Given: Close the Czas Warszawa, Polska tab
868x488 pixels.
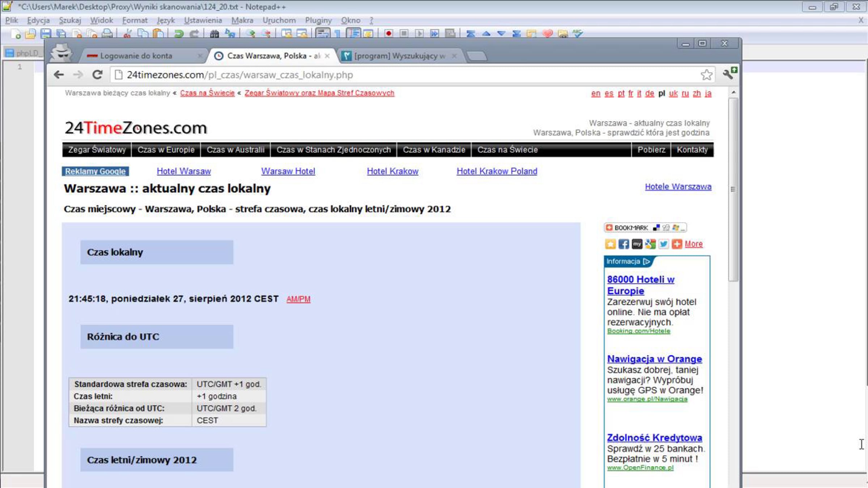Looking at the screenshot, I should [x=327, y=56].
